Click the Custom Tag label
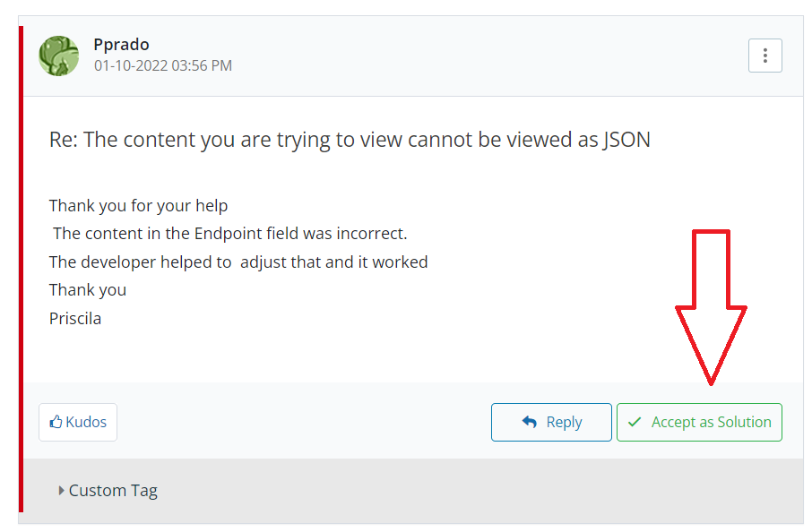Image resolution: width=812 pixels, height=532 pixels. tap(113, 490)
